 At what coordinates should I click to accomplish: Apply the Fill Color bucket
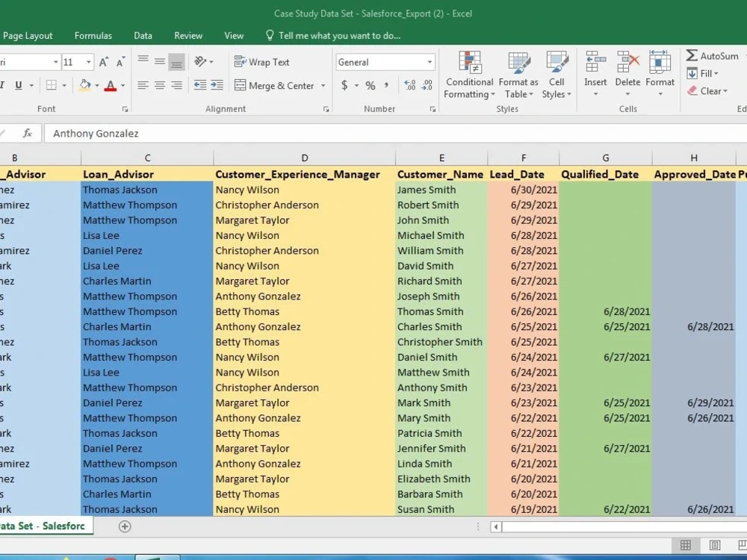[x=85, y=85]
